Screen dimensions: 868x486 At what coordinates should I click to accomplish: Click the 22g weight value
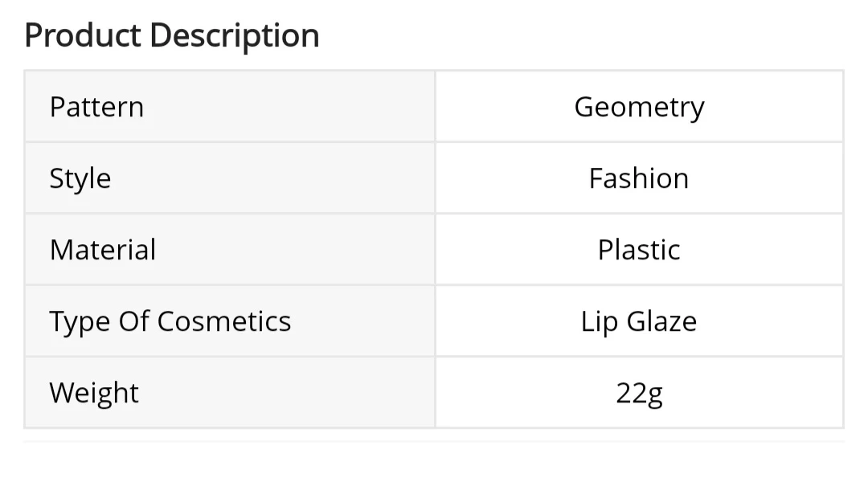pyautogui.click(x=639, y=394)
